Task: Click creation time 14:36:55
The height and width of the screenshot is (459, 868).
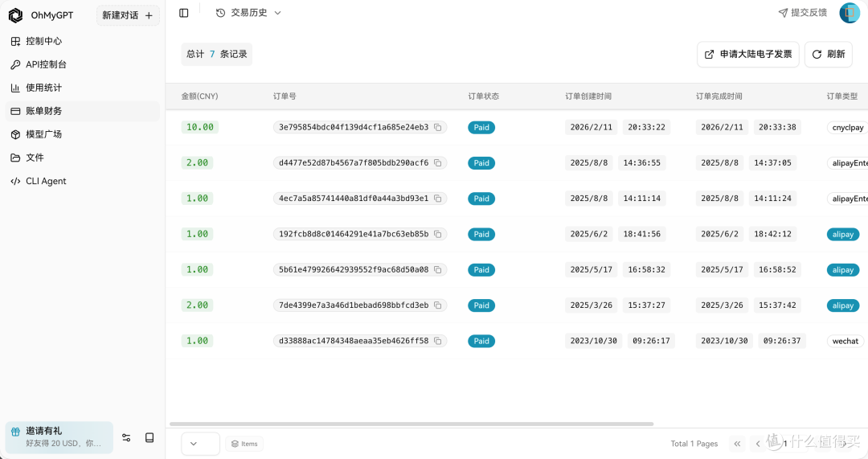Action: [641, 163]
